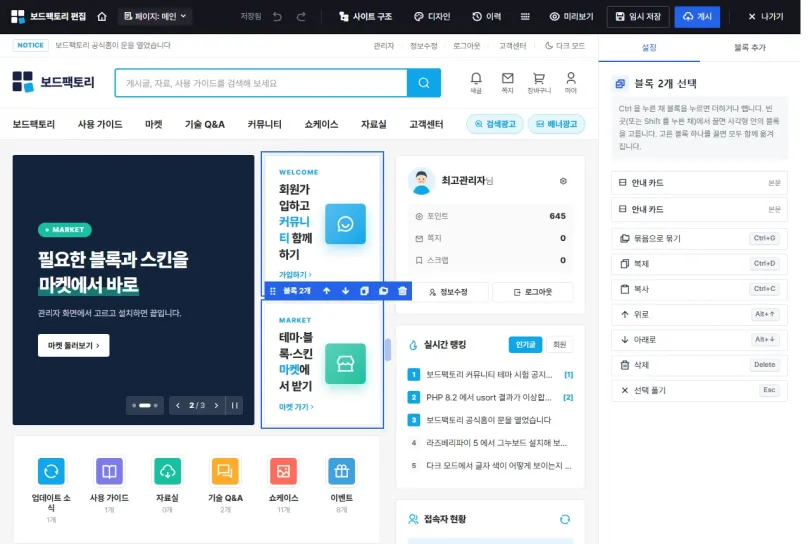The image size is (810, 544).
Task: Click 선택 풀기 (Esc) in the panel
Action: pos(699,390)
